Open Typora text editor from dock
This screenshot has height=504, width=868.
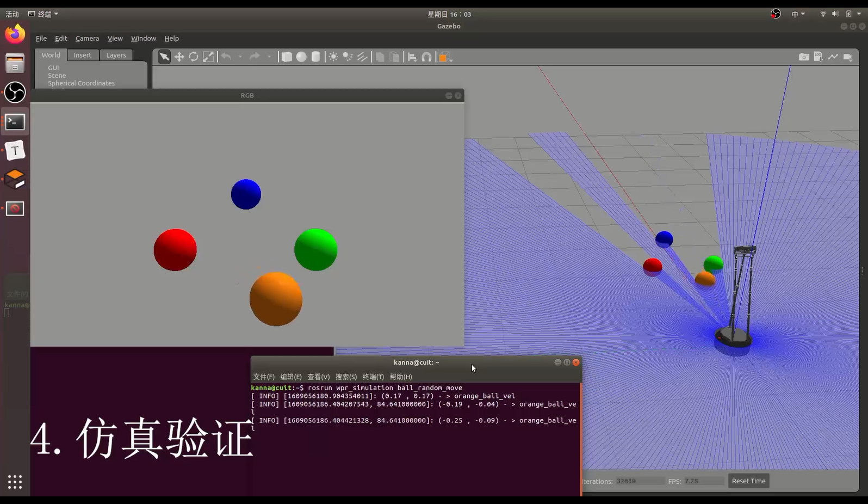tap(15, 151)
